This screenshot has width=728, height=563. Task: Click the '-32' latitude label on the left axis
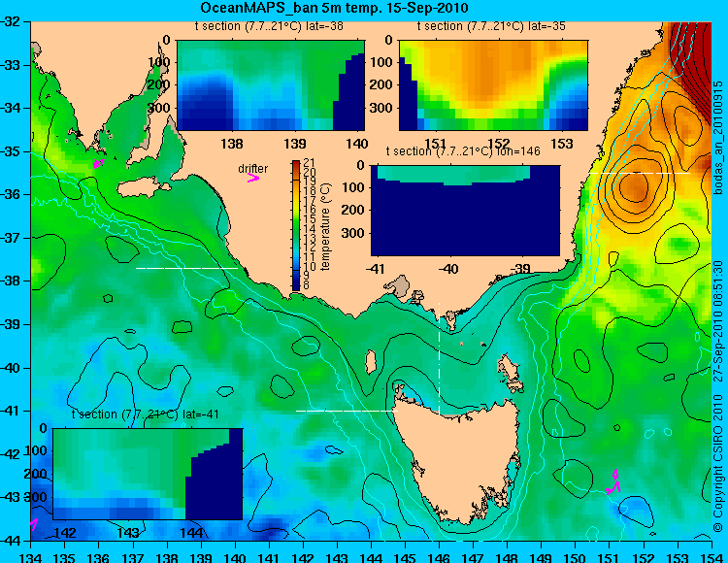tap(9, 21)
